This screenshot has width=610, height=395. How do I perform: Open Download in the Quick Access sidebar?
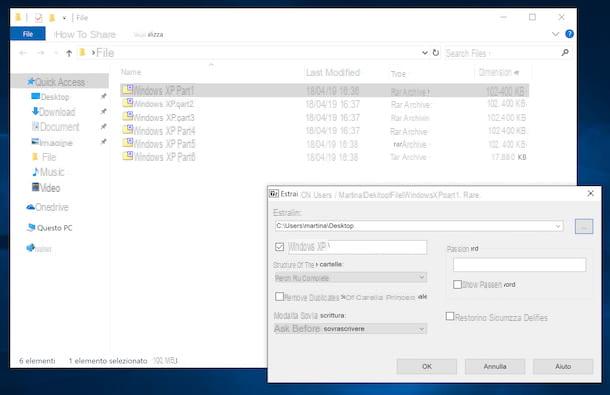coord(53,112)
